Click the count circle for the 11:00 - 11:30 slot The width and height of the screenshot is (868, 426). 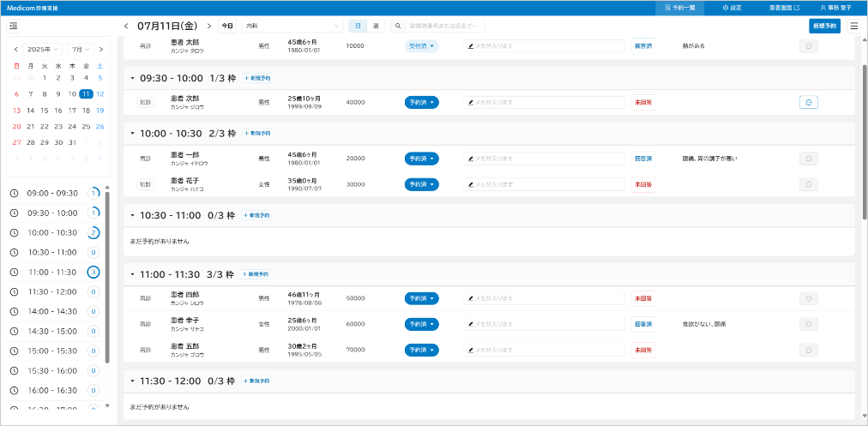coord(93,272)
